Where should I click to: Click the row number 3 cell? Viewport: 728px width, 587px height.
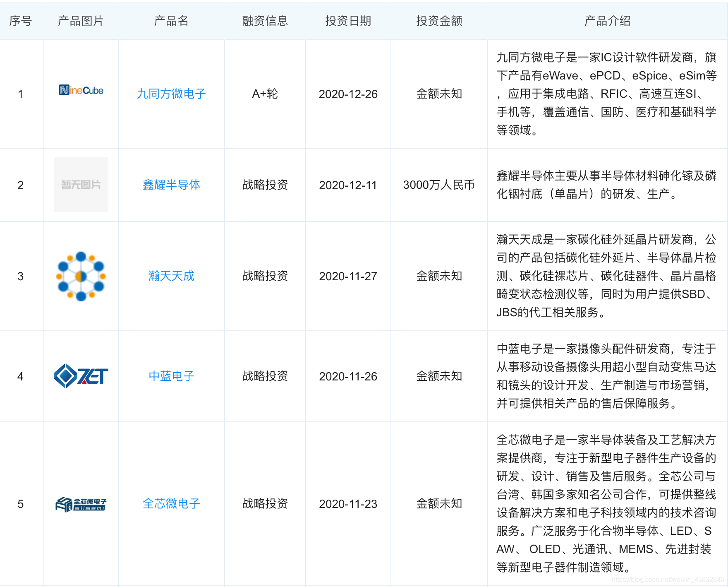[x=21, y=276]
